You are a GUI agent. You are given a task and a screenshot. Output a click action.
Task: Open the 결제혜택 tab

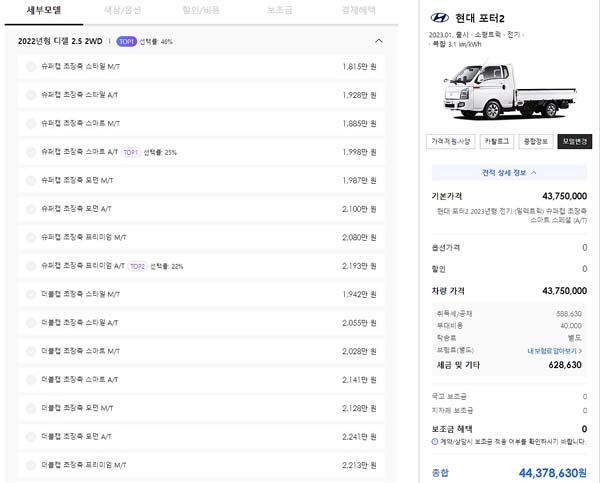click(x=359, y=10)
